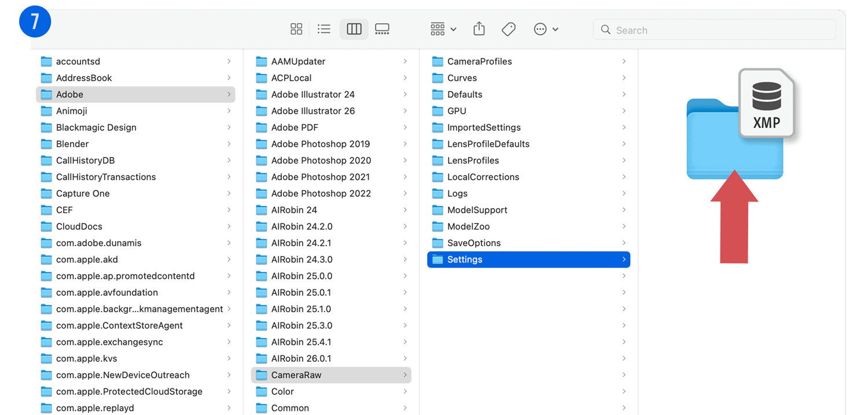Expand the Adobe folder chevron
Image resolution: width=868 pixels, height=415 pixels.
pos(229,94)
